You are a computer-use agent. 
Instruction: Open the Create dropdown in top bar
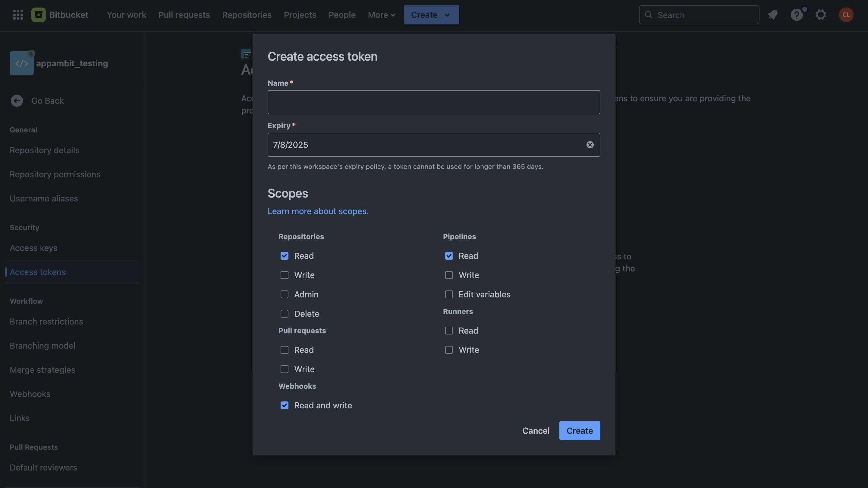[x=431, y=15]
